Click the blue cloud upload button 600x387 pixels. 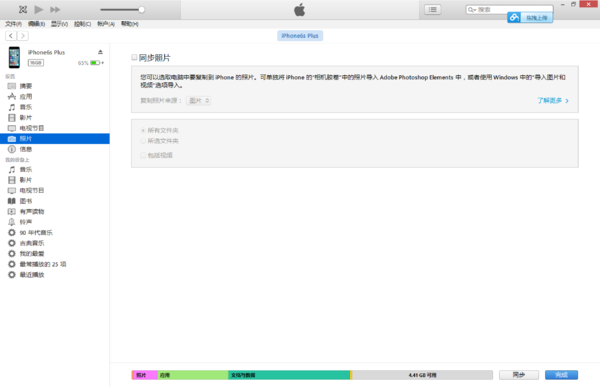click(530, 18)
